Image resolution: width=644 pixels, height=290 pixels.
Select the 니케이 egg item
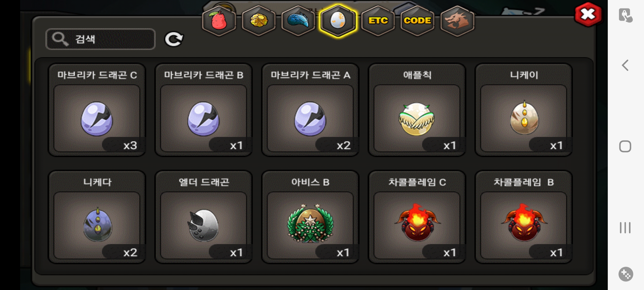[524, 110]
